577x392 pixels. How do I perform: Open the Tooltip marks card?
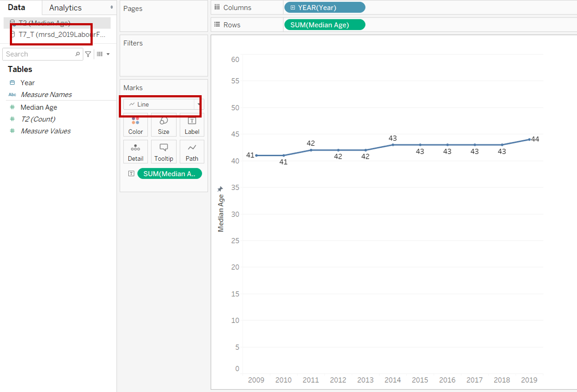(163, 152)
